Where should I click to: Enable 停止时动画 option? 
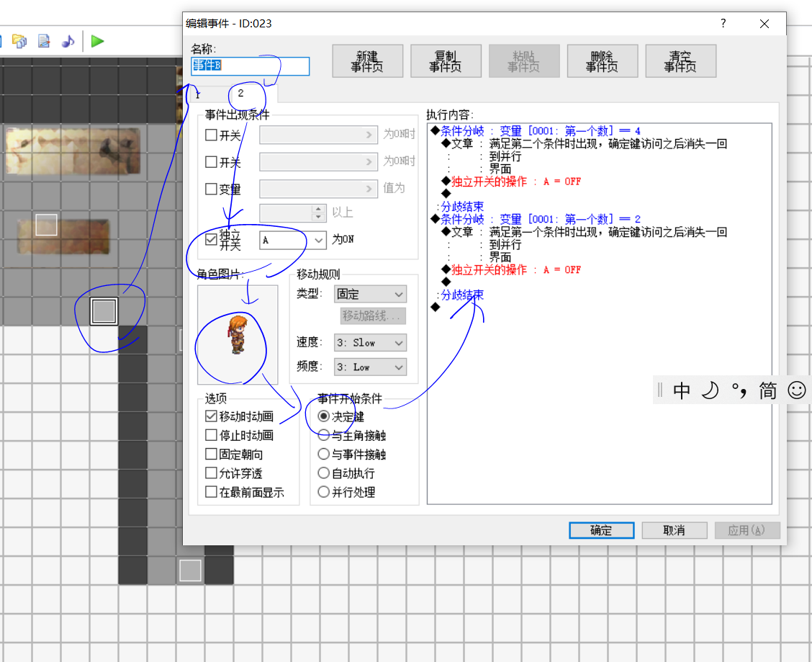tap(239, 436)
